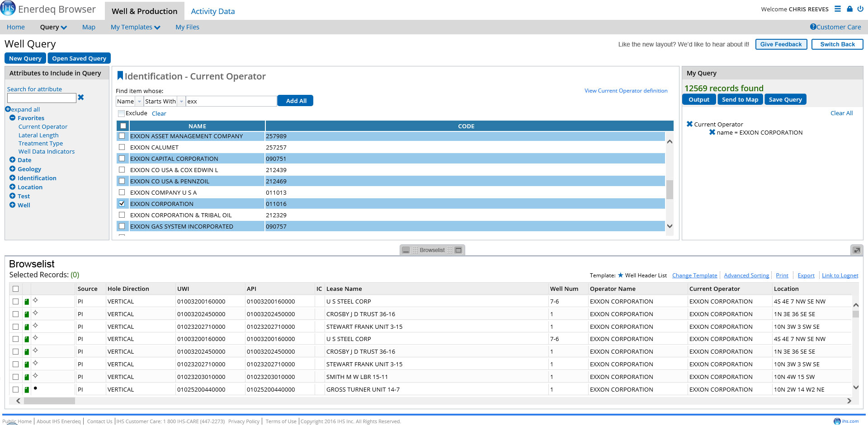Click the bookmark icon beside Identification heading
This screenshot has width=868, height=425.
click(120, 76)
